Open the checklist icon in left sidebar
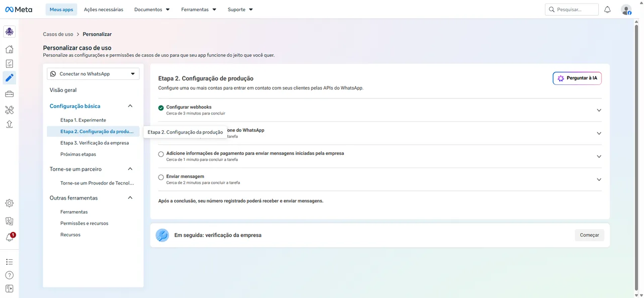The height and width of the screenshot is (298, 644). tap(10, 64)
